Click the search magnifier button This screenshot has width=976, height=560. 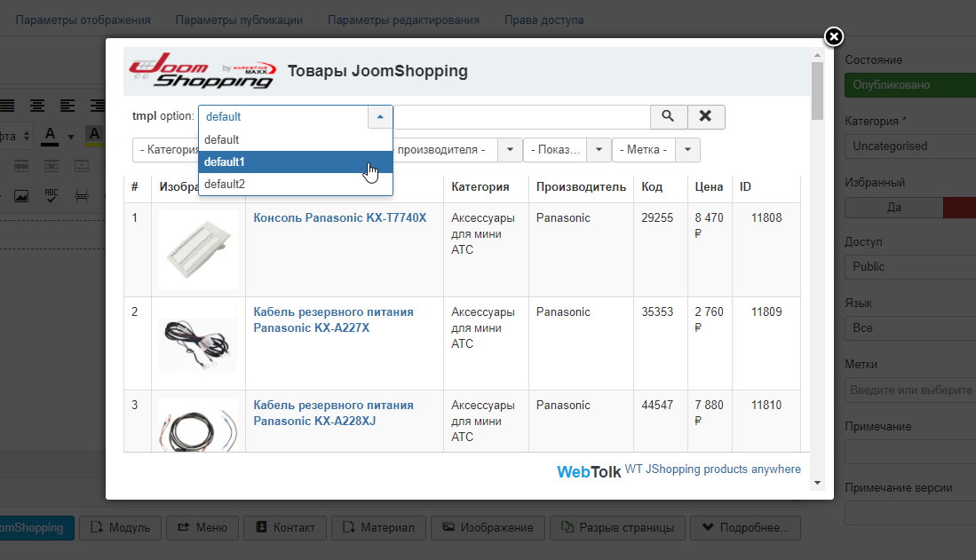click(668, 116)
